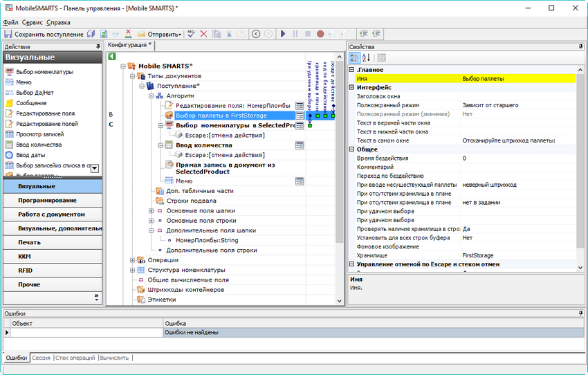Collapse the Mobile SMARTS root node
The width and height of the screenshot is (588, 375).
pos(123,66)
